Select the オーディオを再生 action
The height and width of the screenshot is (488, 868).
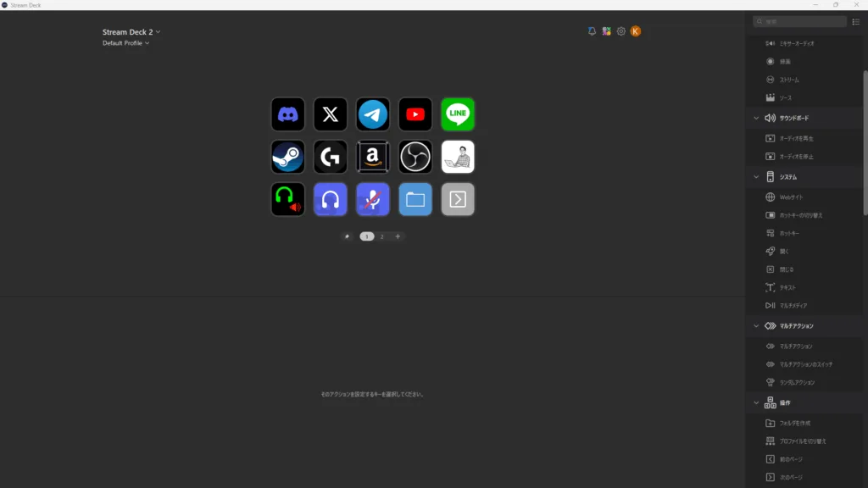click(804, 138)
